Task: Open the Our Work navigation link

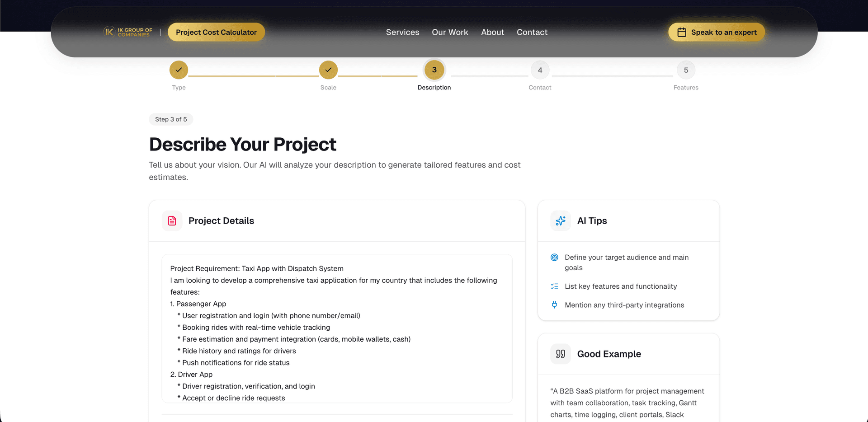Action: [x=450, y=32]
